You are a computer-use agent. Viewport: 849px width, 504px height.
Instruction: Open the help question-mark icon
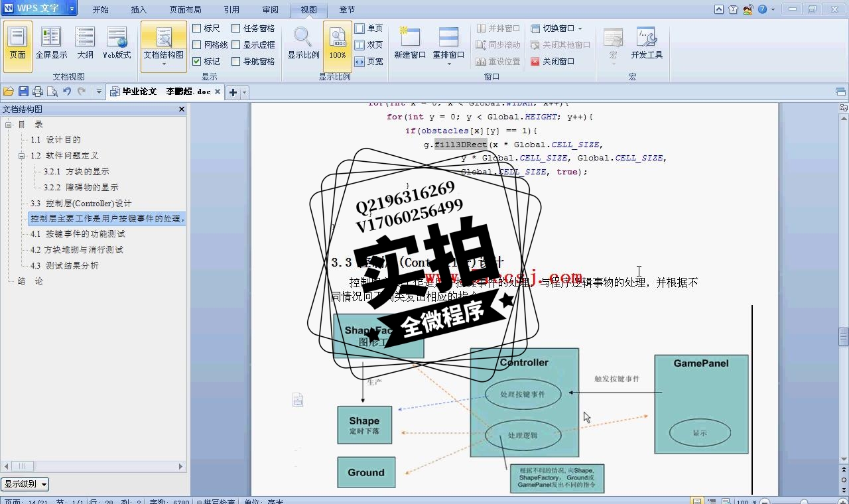762,9
